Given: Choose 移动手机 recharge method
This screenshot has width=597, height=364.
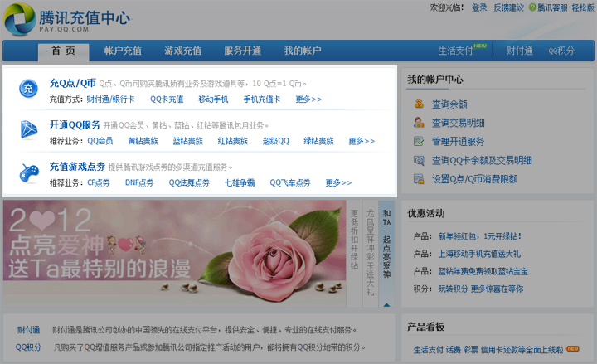Looking at the screenshot, I should [213, 99].
